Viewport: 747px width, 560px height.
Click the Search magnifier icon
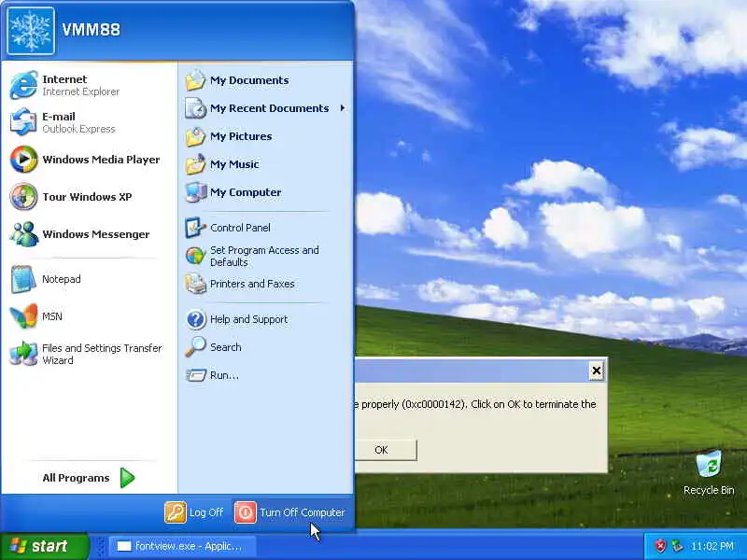(x=195, y=347)
